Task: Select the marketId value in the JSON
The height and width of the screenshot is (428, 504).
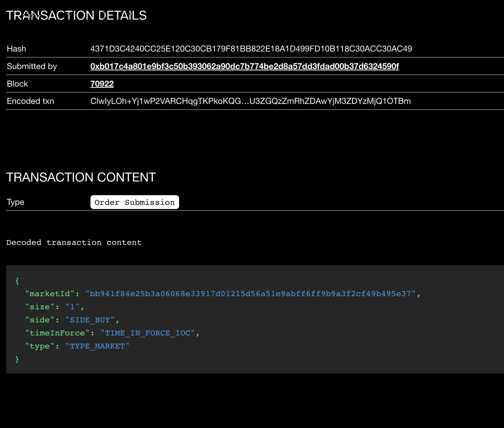Action: pyautogui.click(x=252, y=294)
